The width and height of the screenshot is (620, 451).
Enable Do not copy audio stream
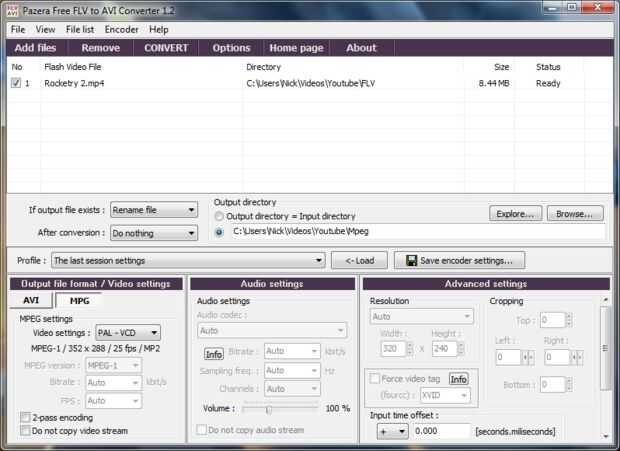pyautogui.click(x=201, y=430)
